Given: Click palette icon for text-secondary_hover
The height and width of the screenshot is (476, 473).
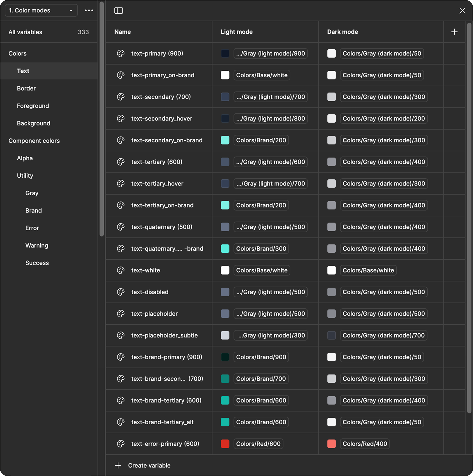Looking at the screenshot, I should click(x=121, y=118).
